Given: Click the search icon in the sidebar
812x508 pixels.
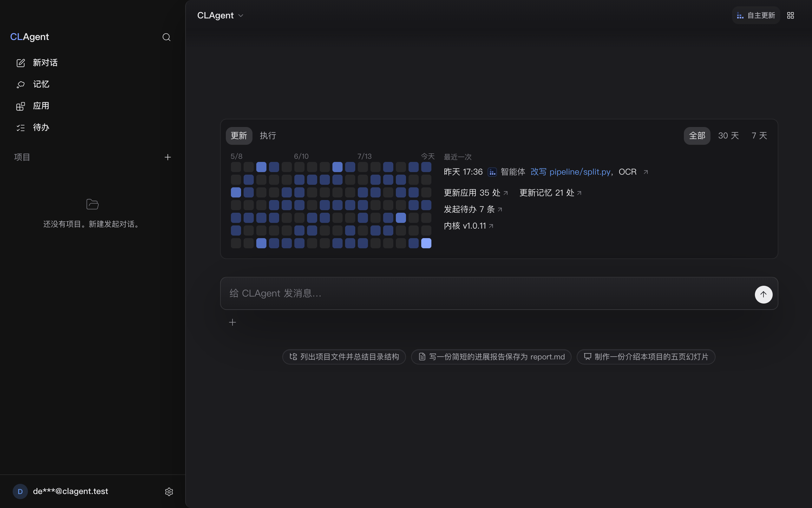Looking at the screenshot, I should (x=167, y=37).
